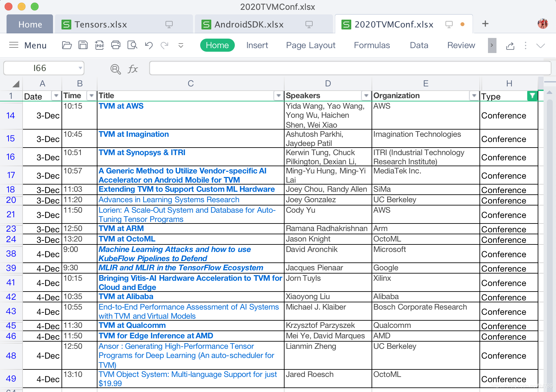Open the three-dot more options icon
The height and width of the screenshot is (392, 556).
point(526,45)
